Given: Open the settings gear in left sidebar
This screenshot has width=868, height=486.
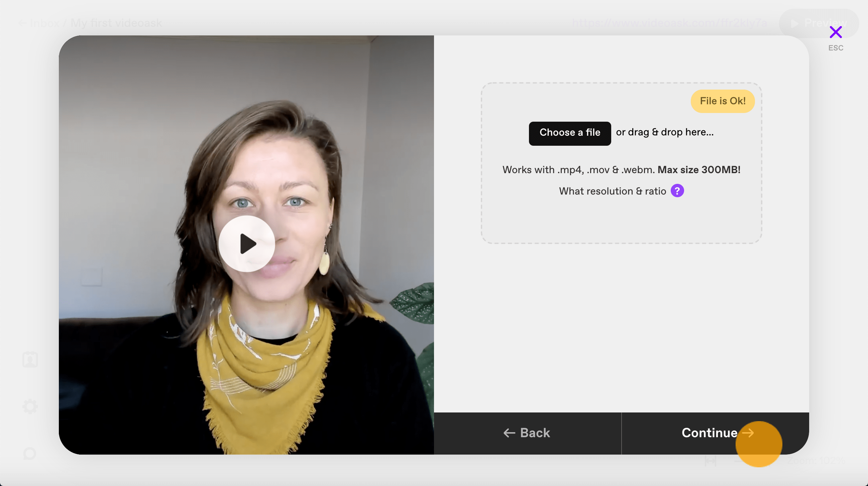Looking at the screenshot, I should 30,406.
